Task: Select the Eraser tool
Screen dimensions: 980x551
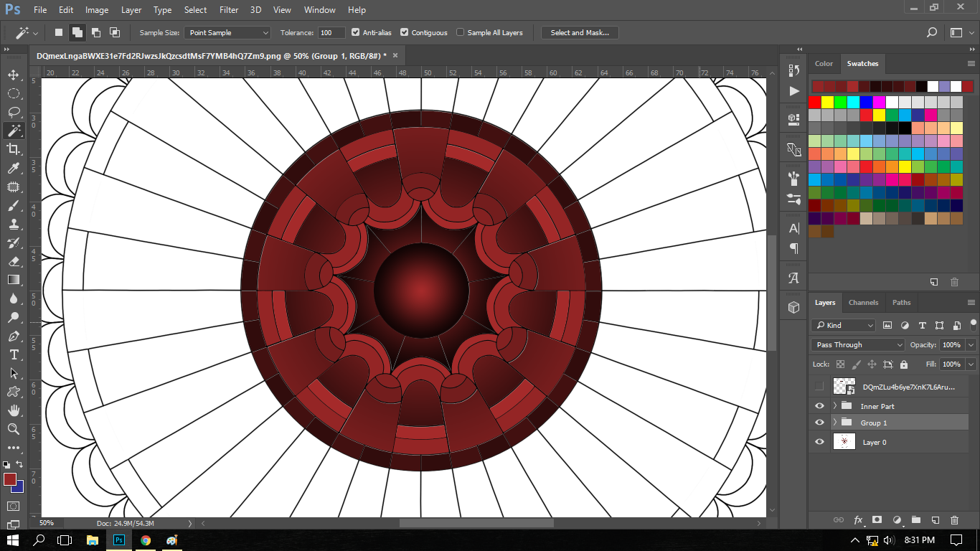Action: [x=14, y=261]
